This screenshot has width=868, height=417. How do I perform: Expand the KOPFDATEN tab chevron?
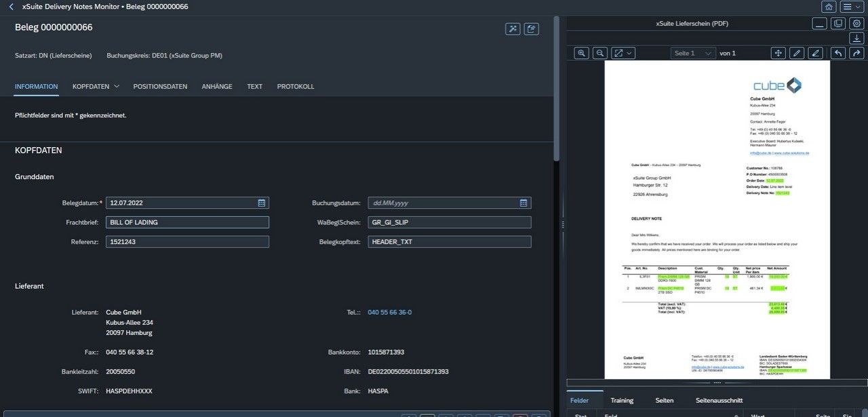(117, 87)
